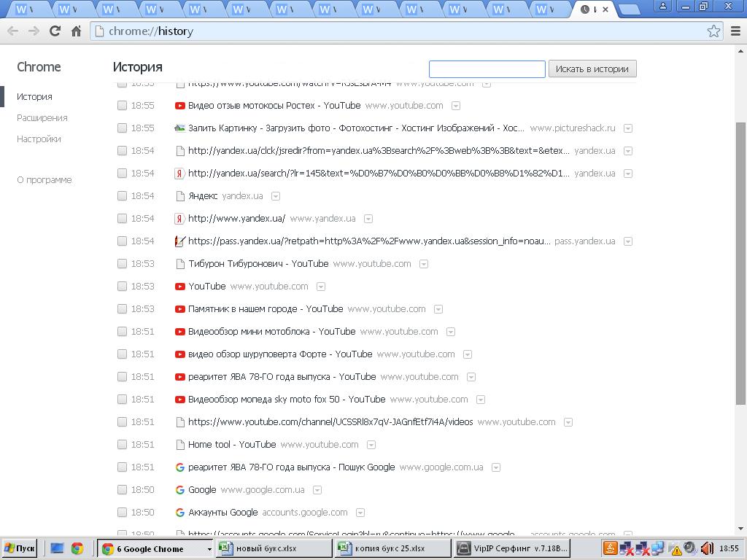Open the Пуск start button

(20, 548)
